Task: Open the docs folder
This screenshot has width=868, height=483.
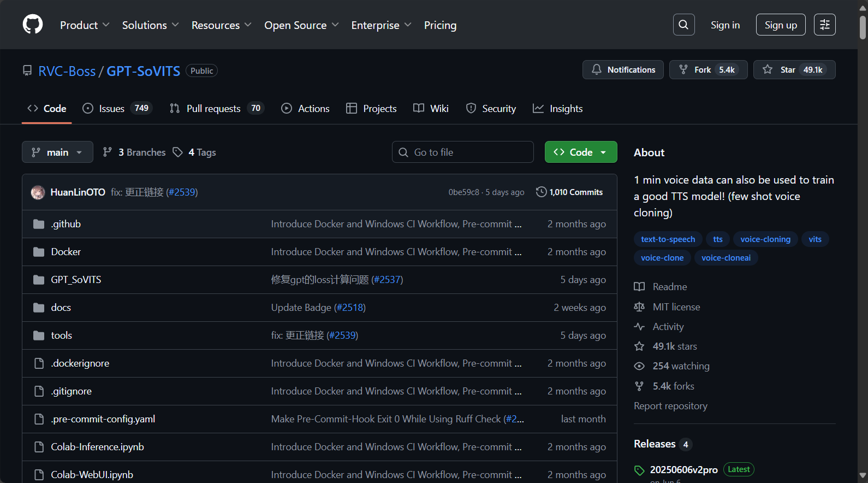Action: click(x=61, y=308)
